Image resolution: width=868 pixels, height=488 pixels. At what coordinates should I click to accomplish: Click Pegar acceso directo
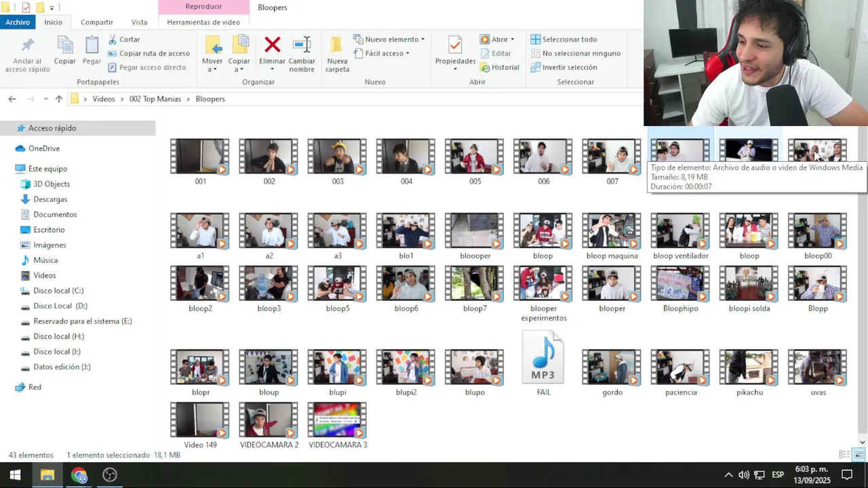point(146,67)
